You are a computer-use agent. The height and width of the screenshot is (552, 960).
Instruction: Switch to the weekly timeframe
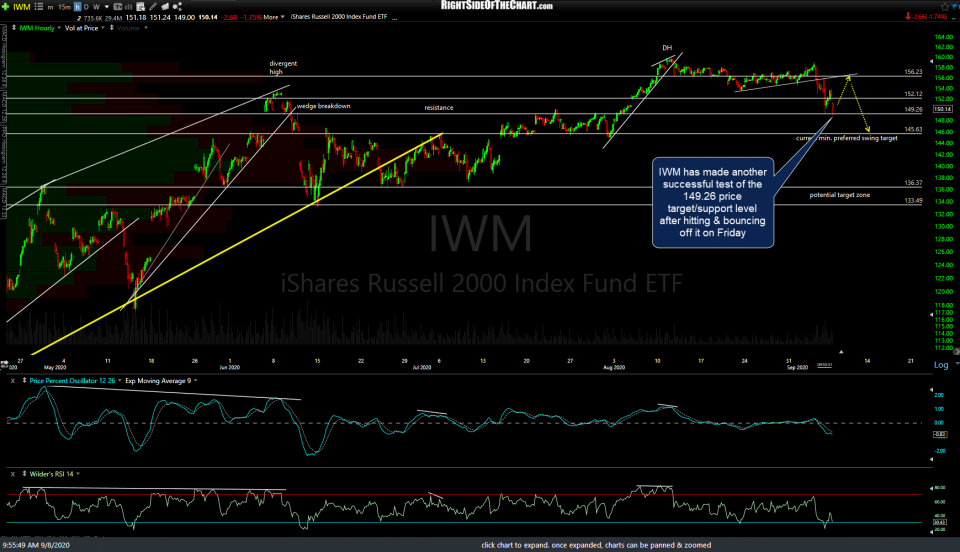pos(96,7)
